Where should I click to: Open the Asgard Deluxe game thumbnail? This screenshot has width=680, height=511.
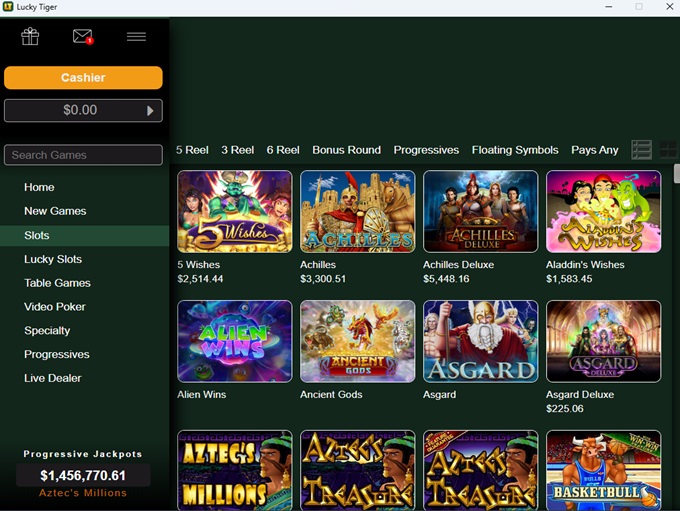604,341
